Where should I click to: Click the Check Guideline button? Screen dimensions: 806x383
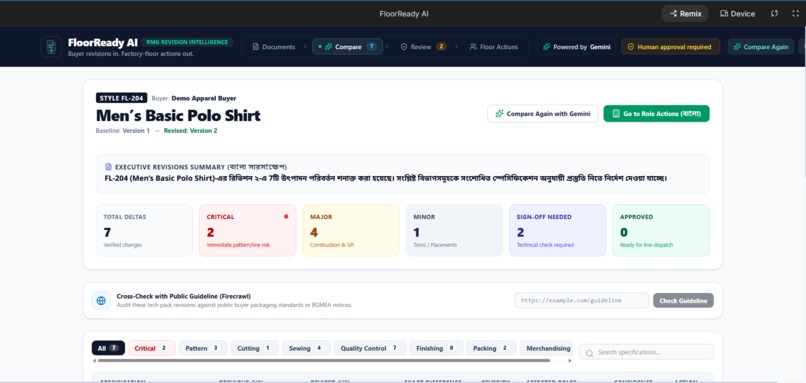(x=683, y=300)
